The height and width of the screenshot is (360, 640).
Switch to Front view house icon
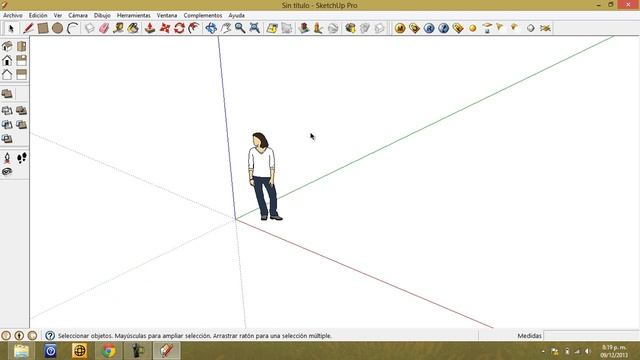7,60
